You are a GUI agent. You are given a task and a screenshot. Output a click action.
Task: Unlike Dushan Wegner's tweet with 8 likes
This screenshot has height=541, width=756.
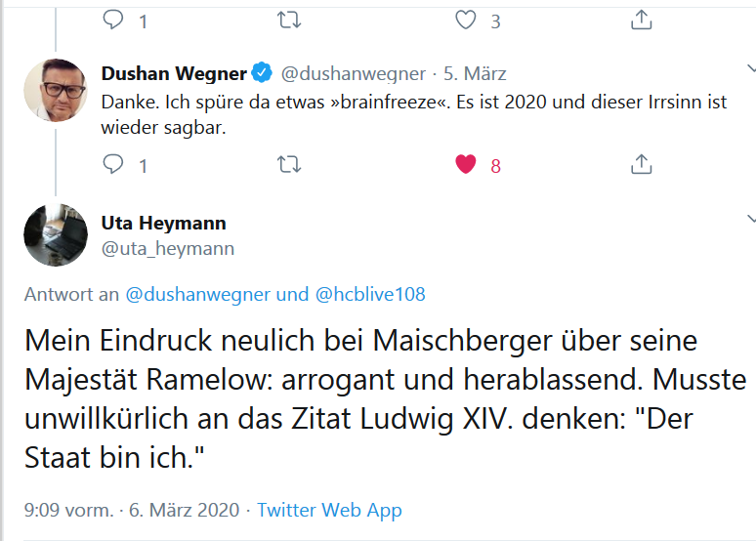point(466,164)
